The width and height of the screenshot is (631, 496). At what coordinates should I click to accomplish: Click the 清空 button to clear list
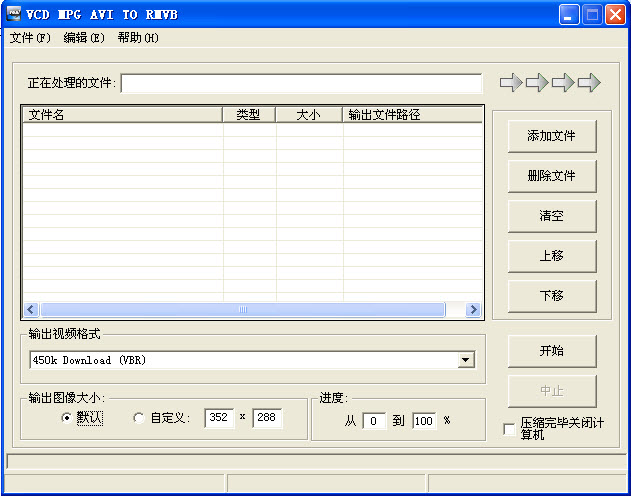pos(552,216)
